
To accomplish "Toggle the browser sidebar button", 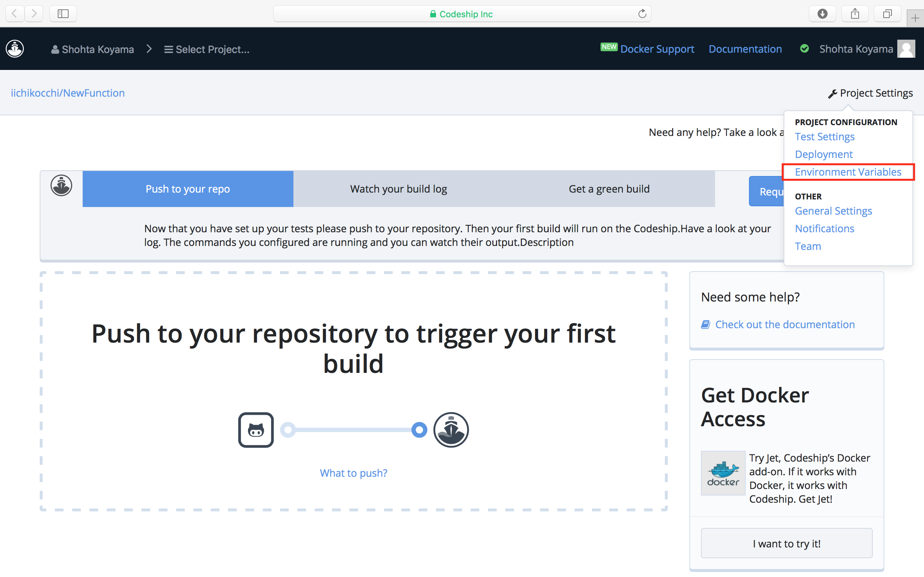I will click(63, 13).
